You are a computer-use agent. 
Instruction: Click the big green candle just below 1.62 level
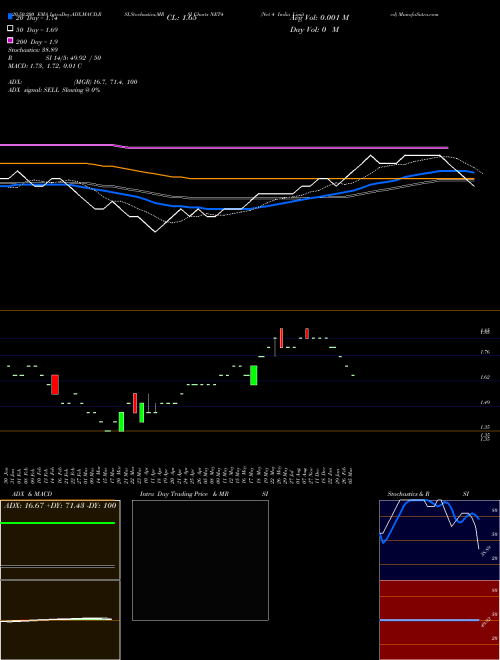tap(254, 375)
